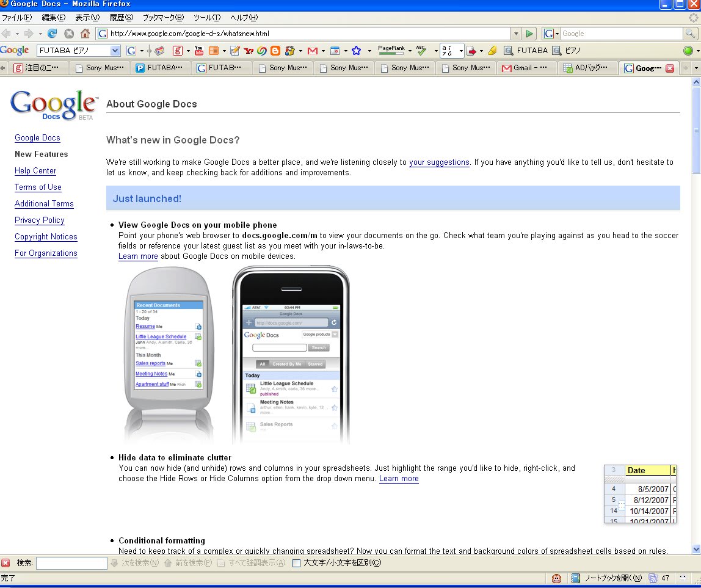
Task: Click the monkey face icon in status bar
Action: pos(557,578)
